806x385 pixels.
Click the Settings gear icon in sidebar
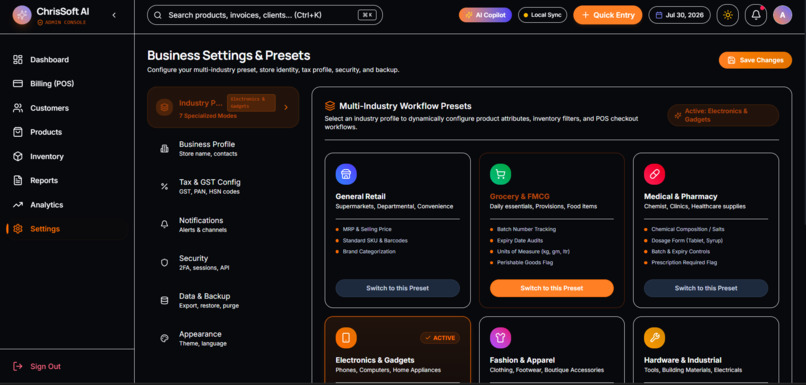tap(18, 229)
